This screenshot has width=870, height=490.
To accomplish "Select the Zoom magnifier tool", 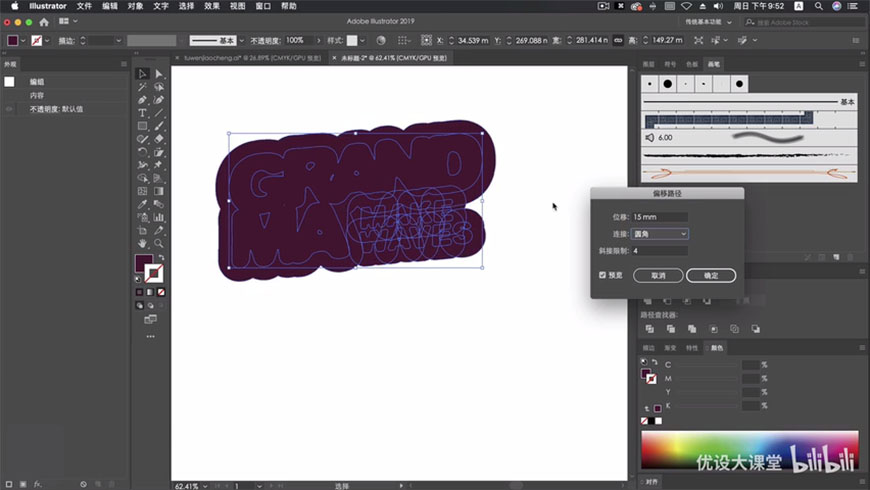I will tap(159, 243).
